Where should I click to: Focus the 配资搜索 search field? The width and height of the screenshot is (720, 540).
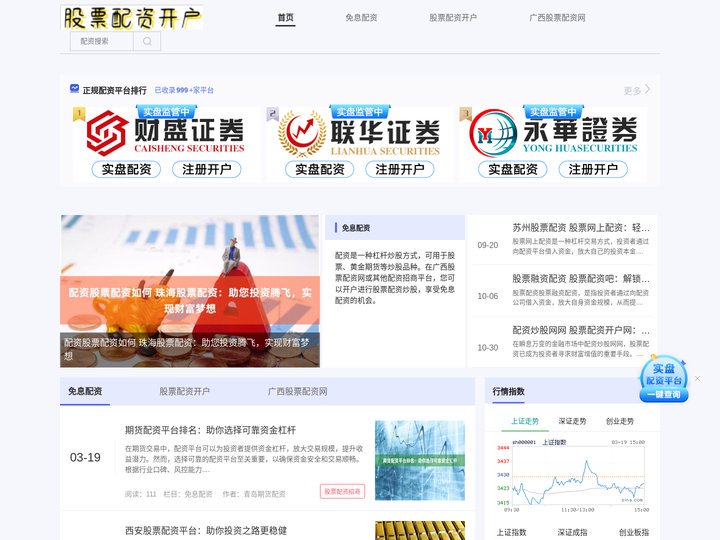(101, 41)
